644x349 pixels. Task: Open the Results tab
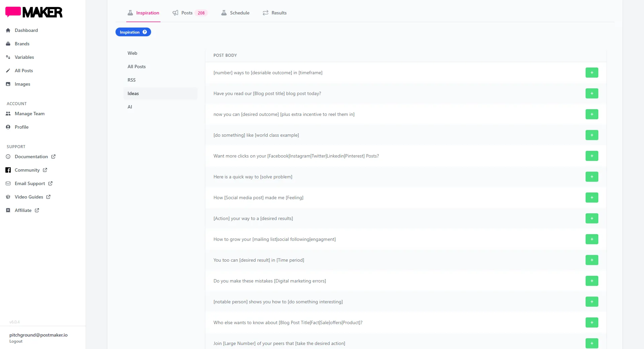tap(274, 13)
